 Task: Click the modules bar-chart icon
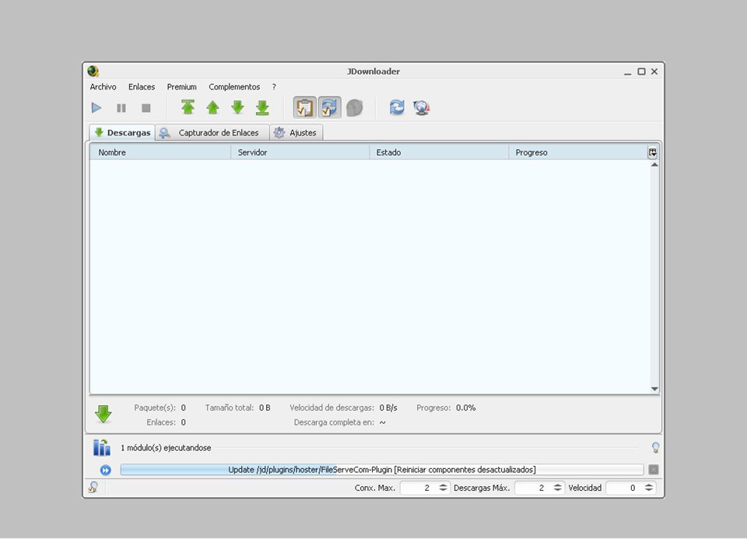click(x=101, y=448)
